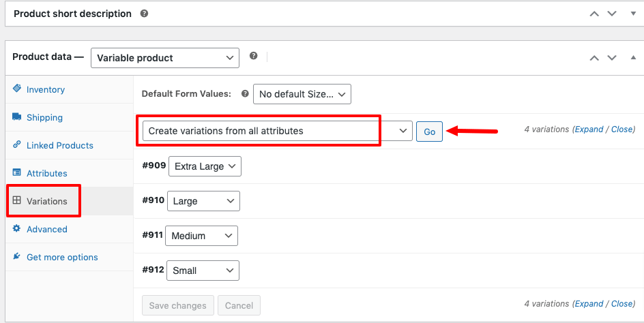644x323 pixels.
Task: Click the Get more options plug icon
Action: (x=16, y=256)
